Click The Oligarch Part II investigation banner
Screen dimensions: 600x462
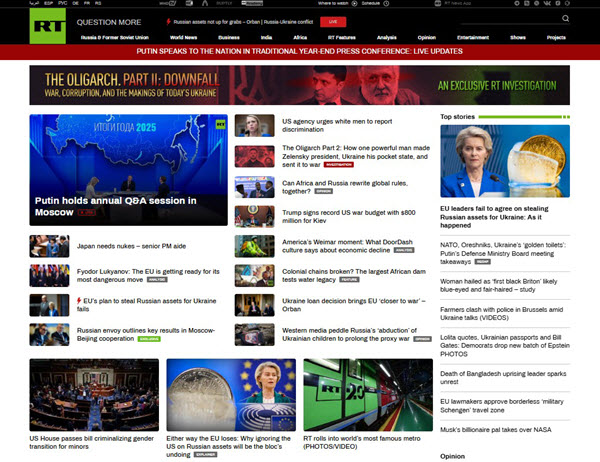pyautogui.click(x=299, y=84)
